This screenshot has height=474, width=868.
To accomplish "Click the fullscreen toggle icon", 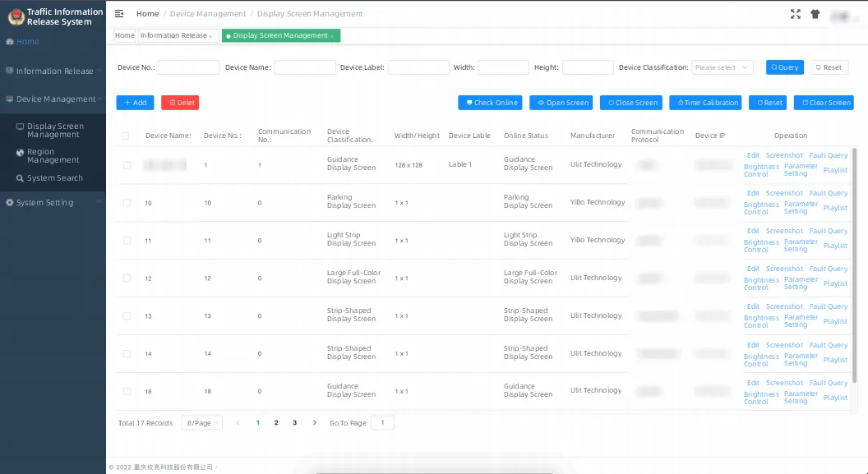I will coord(796,15).
